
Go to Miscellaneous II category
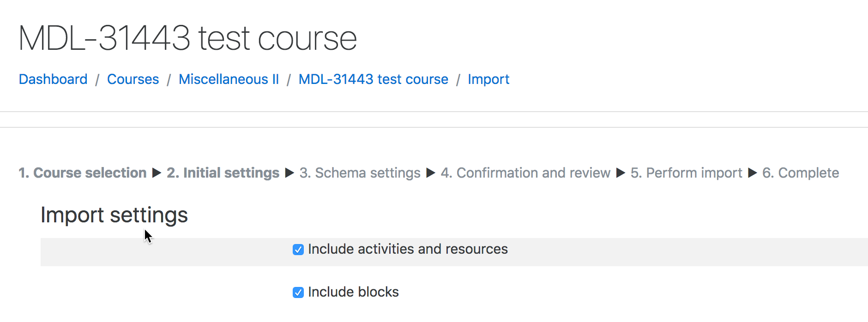coord(229,79)
